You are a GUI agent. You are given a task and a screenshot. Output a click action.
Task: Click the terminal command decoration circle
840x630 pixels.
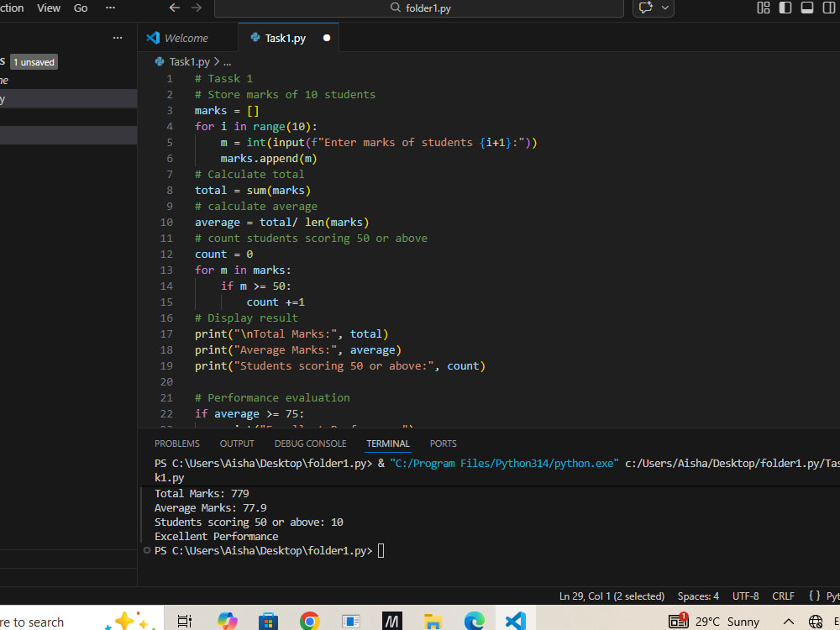pyautogui.click(x=147, y=550)
